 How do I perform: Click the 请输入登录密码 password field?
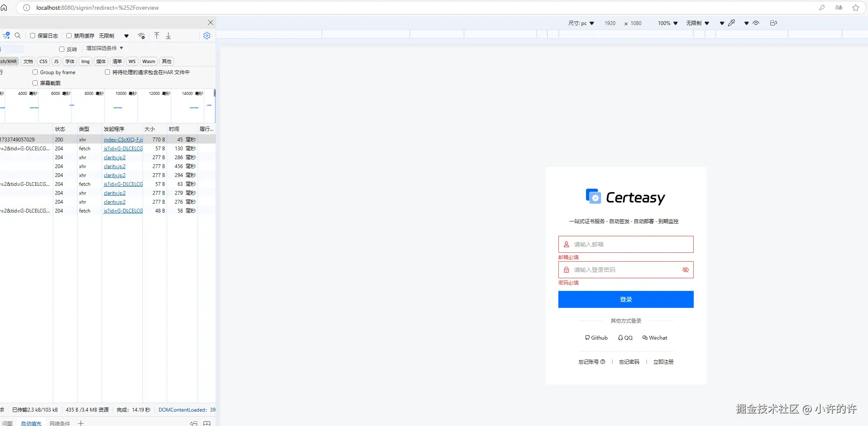coord(626,270)
